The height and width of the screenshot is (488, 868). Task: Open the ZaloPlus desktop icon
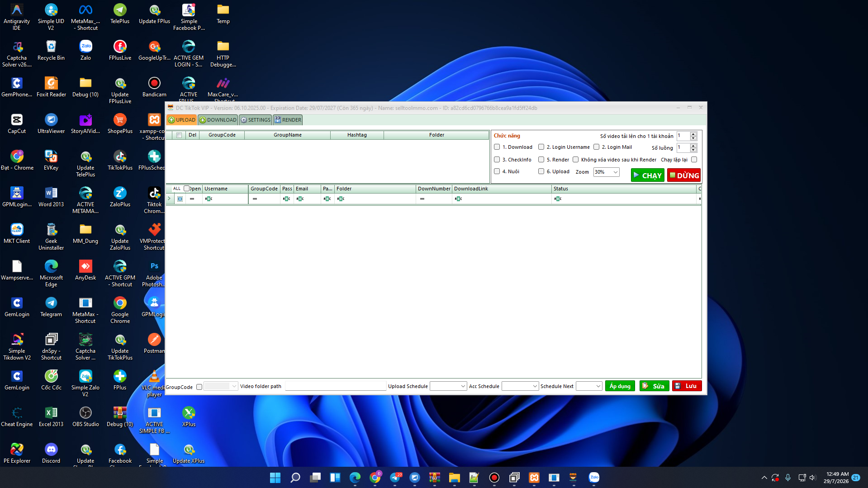pyautogui.click(x=120, y=197)
